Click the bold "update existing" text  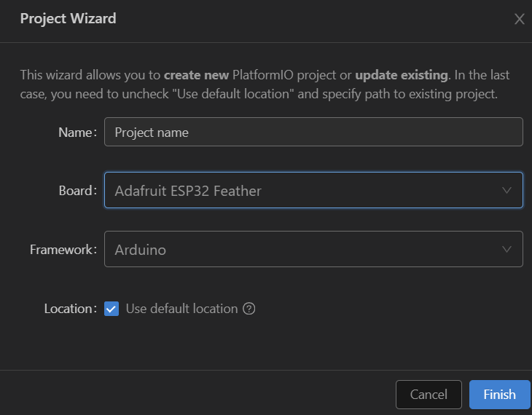[403, 75]
